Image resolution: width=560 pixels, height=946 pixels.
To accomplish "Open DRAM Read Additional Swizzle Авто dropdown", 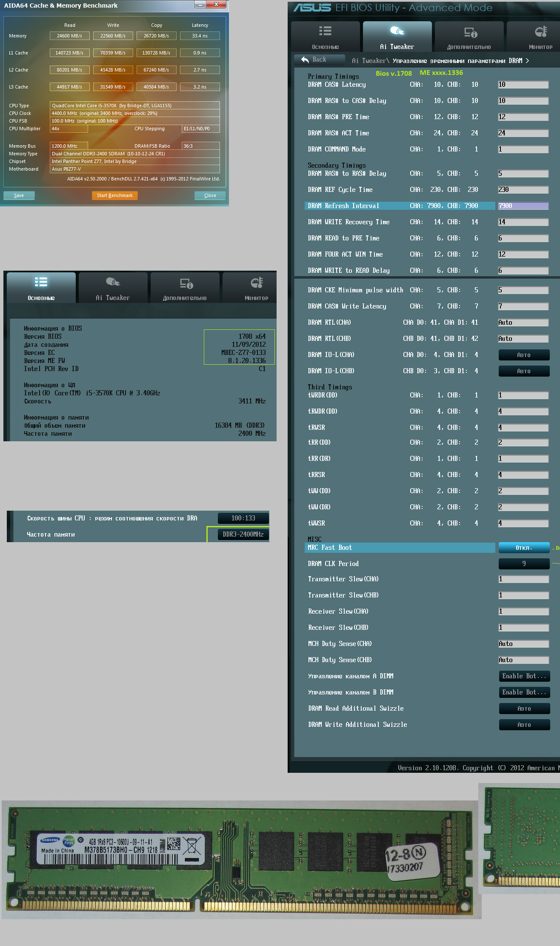I will click(x=524, y=709).
